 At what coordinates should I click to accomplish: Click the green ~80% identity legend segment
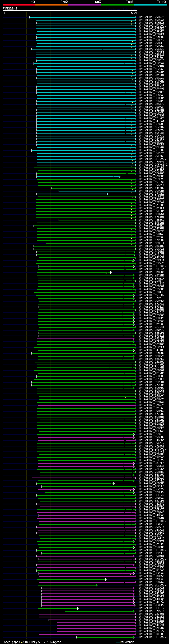(117, 4)
